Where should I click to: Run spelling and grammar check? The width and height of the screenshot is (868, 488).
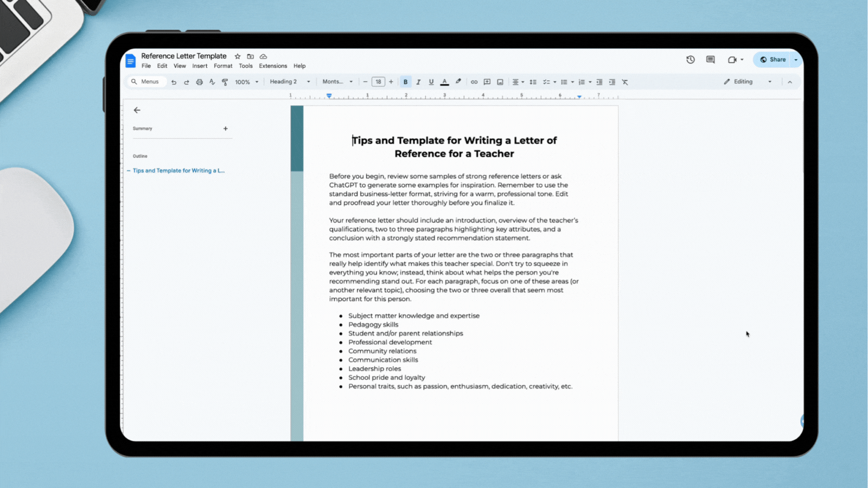pyautogui.click(x=212, y=82)
